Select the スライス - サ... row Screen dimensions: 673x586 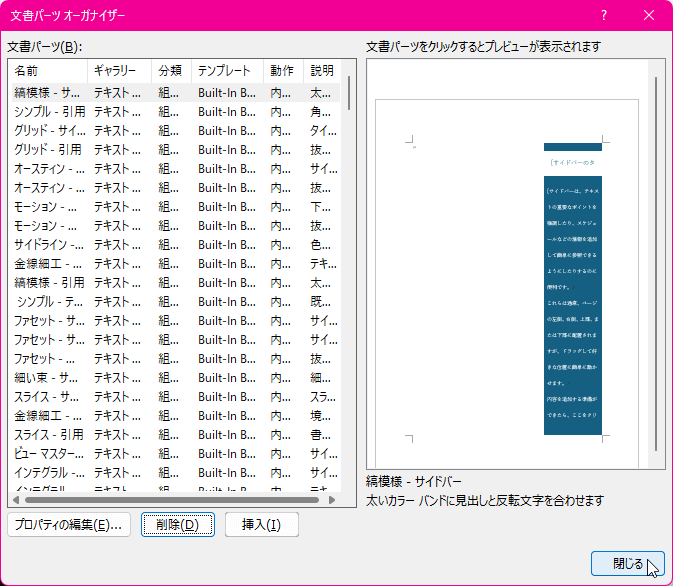click(x=176, y=397)
